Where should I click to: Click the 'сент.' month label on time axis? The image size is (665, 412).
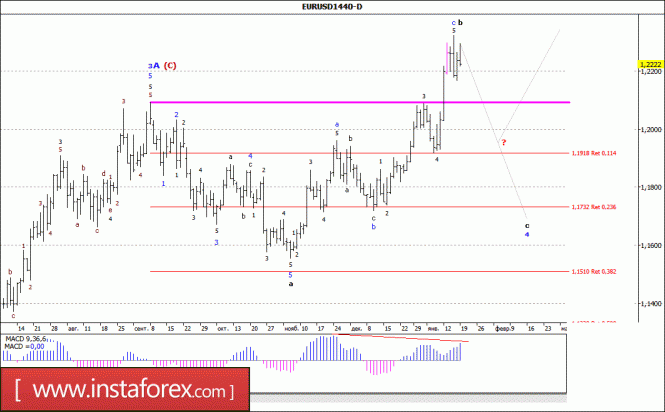pos(141,328)
